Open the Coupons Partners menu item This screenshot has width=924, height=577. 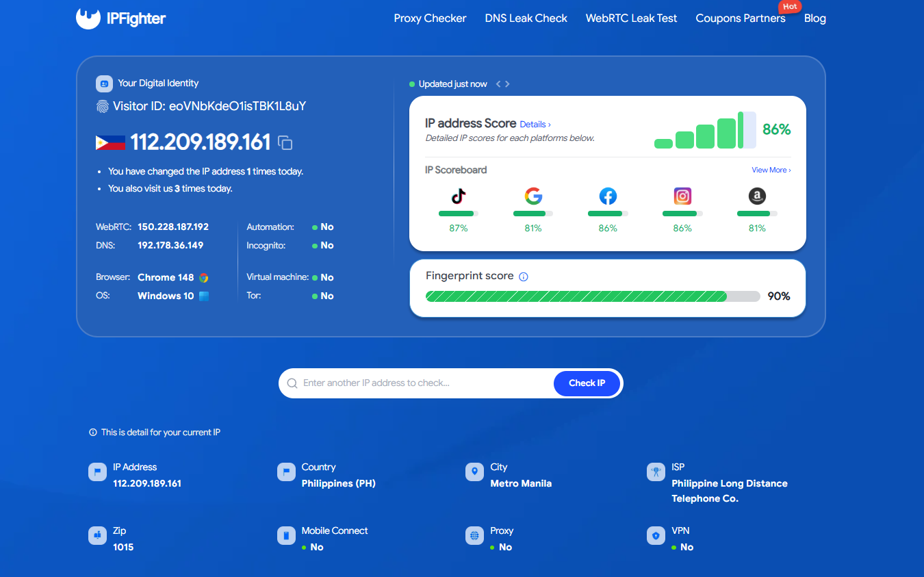[x=741, y=18]
